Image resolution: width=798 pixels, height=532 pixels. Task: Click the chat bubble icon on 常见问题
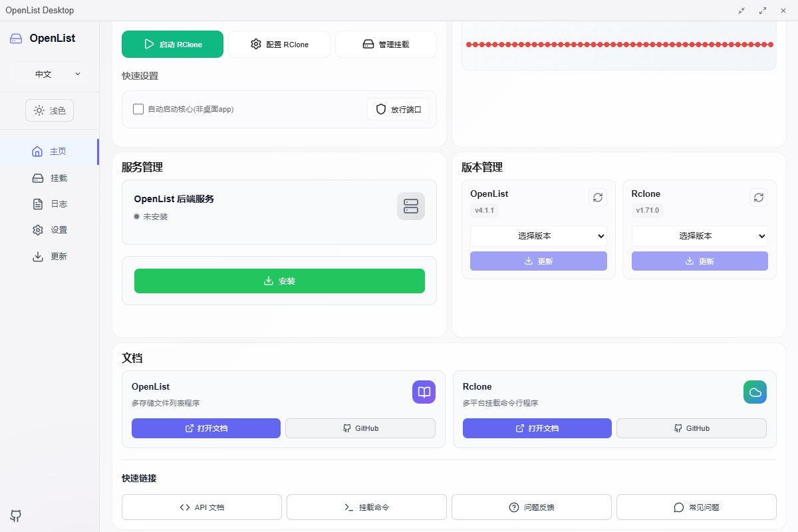pyautogui.click(x=679, y=507)
